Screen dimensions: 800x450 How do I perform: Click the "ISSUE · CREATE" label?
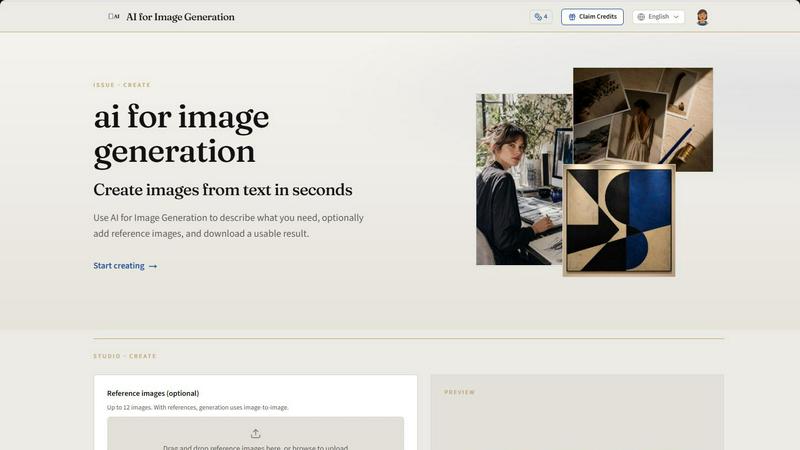122,85
